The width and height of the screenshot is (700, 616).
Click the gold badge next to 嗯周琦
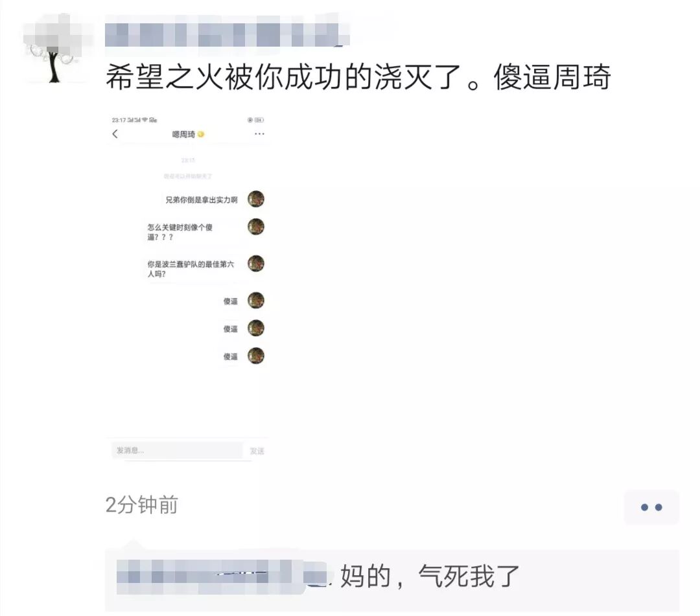(201, 134)
